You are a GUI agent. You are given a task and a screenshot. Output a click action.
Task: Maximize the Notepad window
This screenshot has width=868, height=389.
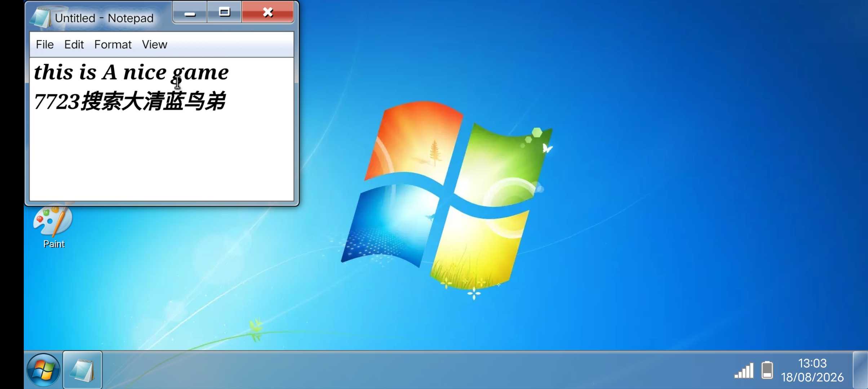click(x=224, y=13)
